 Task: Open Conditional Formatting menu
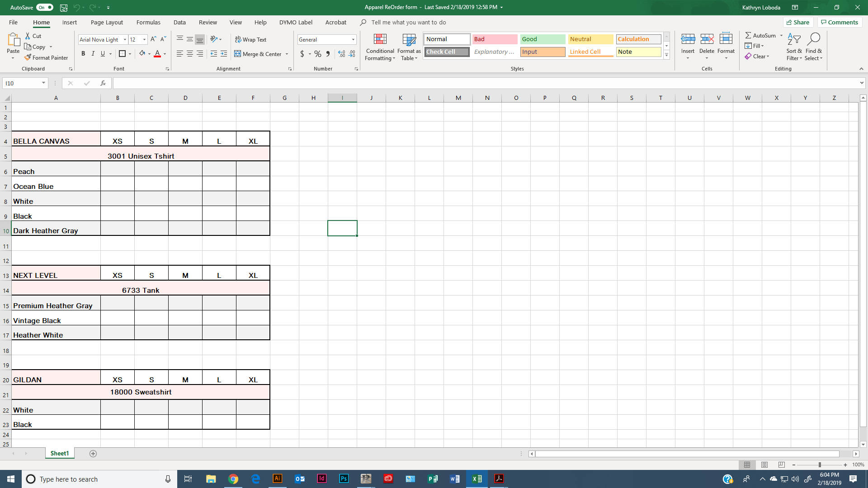click(380, 47)
